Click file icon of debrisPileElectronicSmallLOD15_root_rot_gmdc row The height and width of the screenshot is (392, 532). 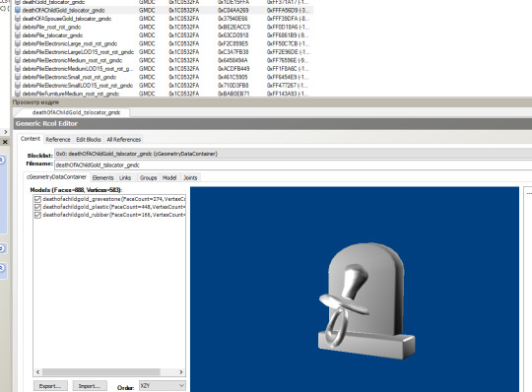tap(18, 86)
